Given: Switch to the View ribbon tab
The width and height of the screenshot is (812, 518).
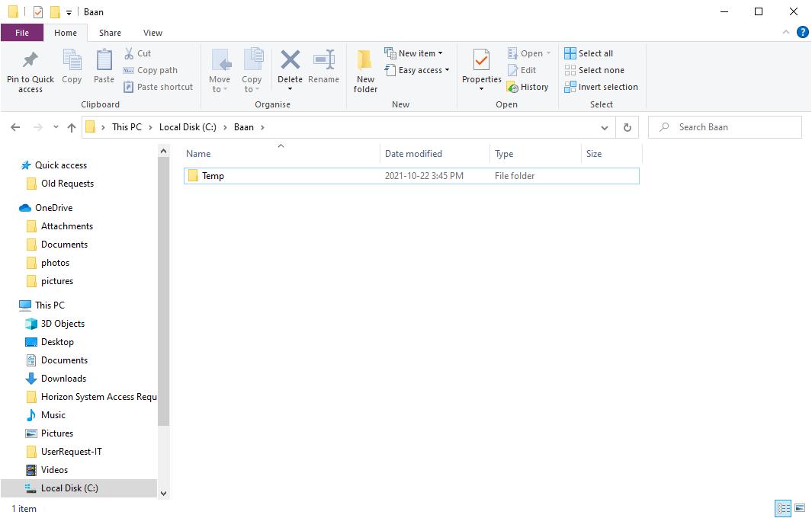Looking at the screenshot, I should pyautogui.click(x=152, y=33).
